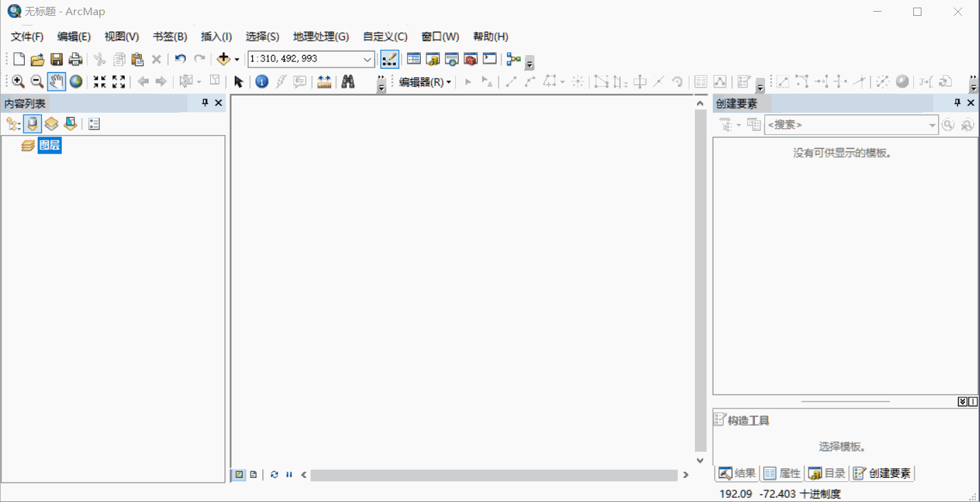Image resolution: width=980 pixels, height=502 pixels.
Task: Paste from the clipboard
Action: pyautogui.click(x=137, y=59)
